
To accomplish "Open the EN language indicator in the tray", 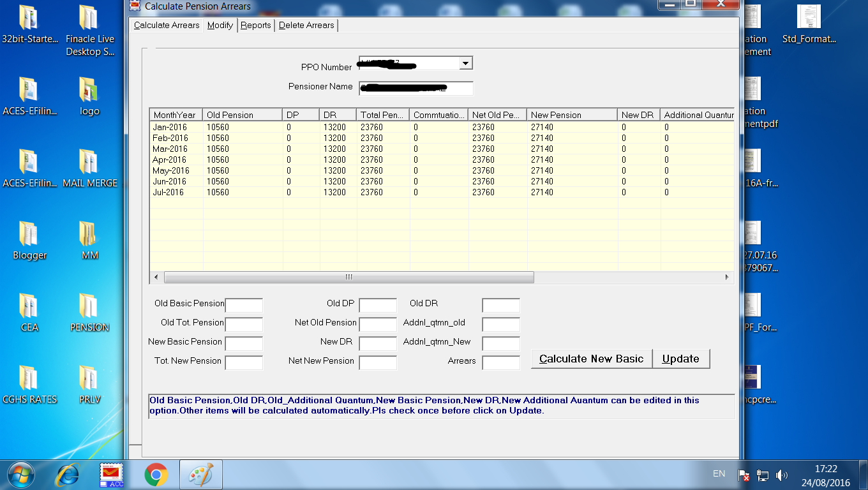I will tap(719, 473).
